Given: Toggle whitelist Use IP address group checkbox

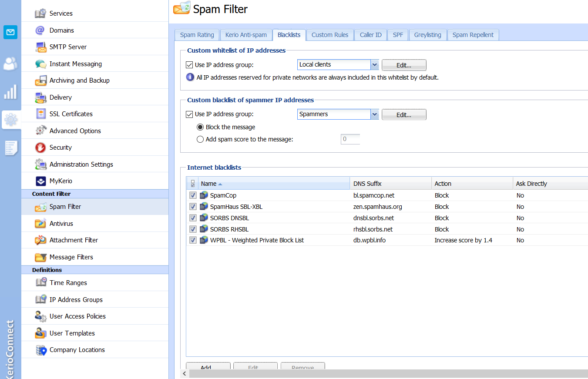Looking at the screenshot, I should click(189, 65).
